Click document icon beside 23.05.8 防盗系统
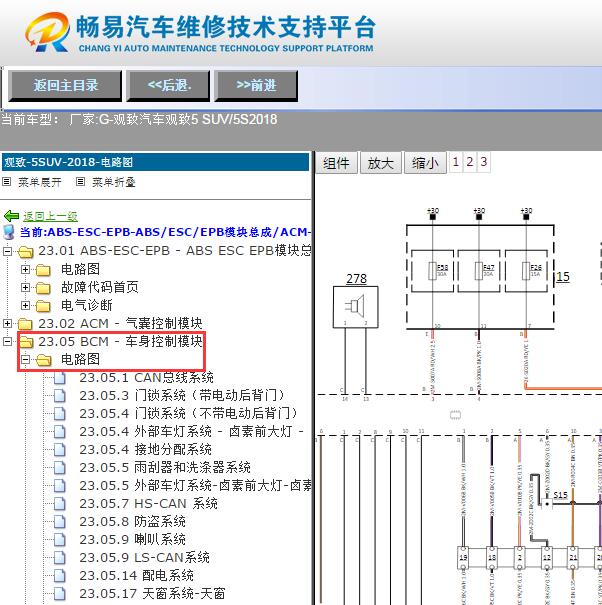The height and width of the screenshot is (605, 602). (x=59, y=522)
